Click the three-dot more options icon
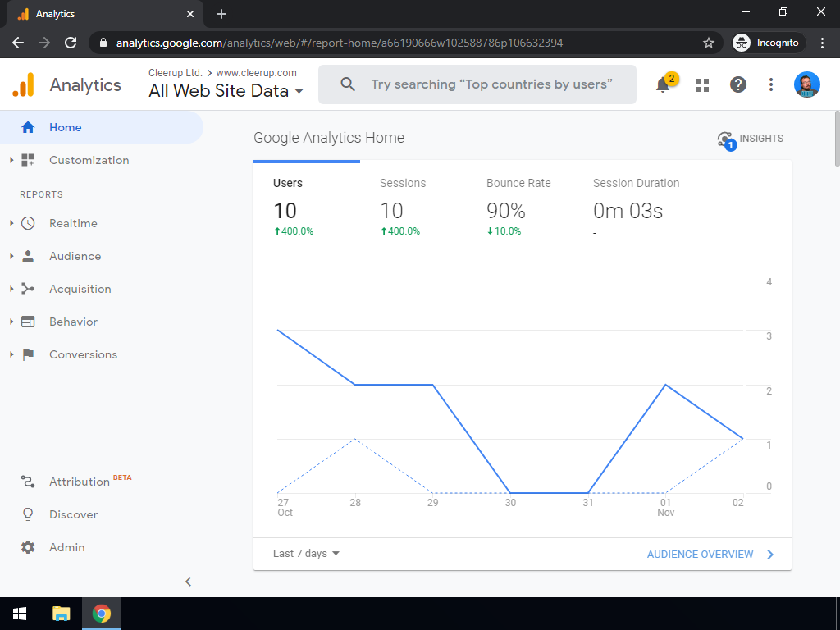The width and height of the screenshot is (840, 630). click(x=771, y=84)
